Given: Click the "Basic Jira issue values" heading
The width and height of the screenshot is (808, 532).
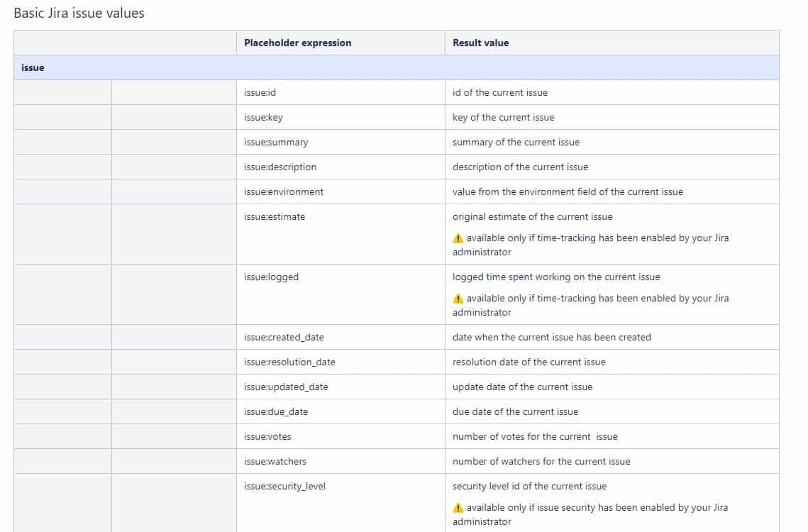Looking at the screenshot, I should pos(79,13).
